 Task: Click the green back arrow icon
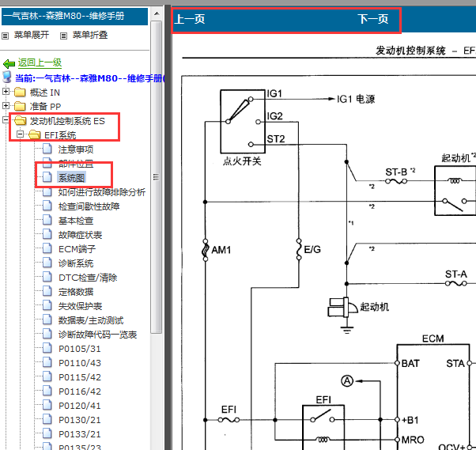(x=9, y=63)
